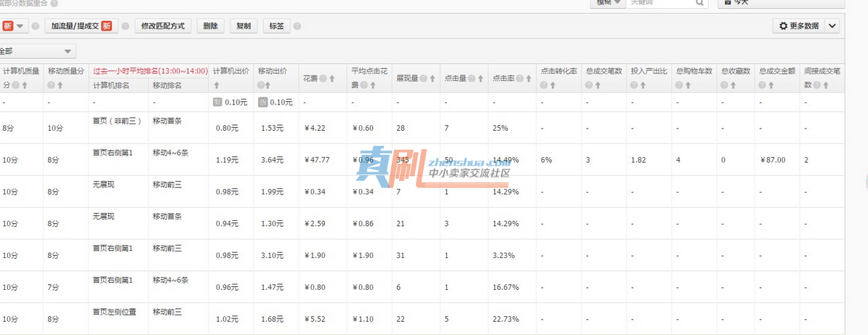Image resolution: width=868 pixels, height=335 pixels.
Task: Open 更多数据 settings button
Action: (x=799, y=25)
